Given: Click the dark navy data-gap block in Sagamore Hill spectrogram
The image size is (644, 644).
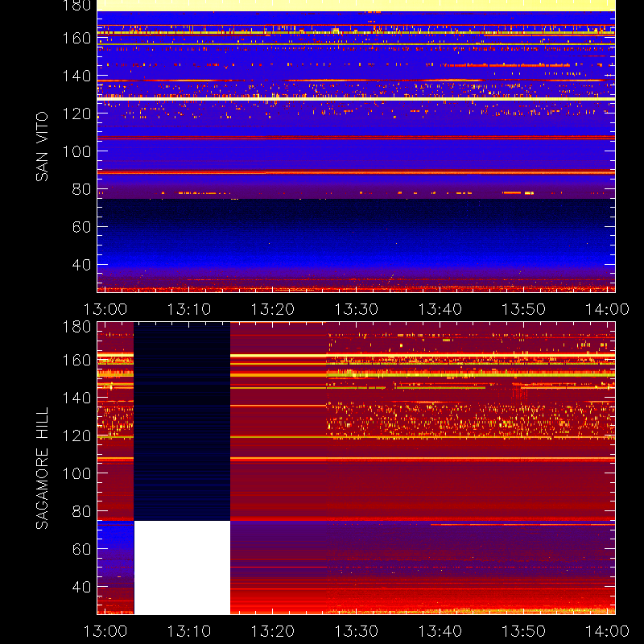Looking at the screenshot, I should coord(183,421).
